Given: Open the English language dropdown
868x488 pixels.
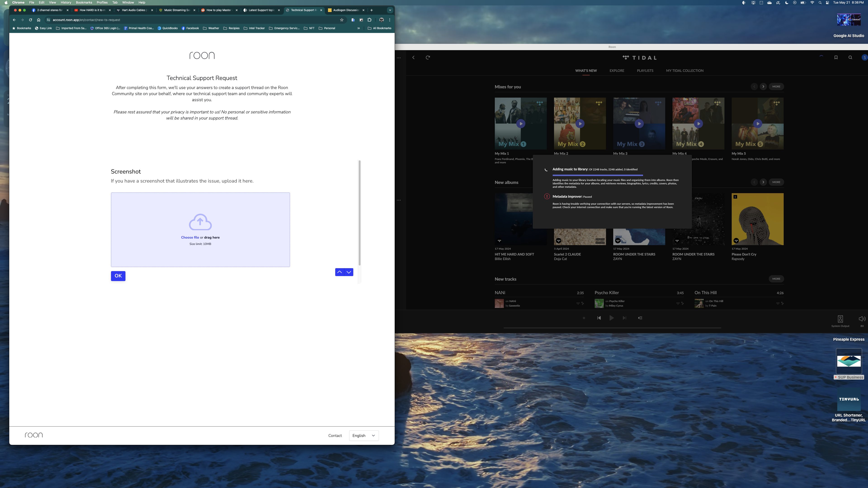Looking at the screenshot, I should 363,435.
